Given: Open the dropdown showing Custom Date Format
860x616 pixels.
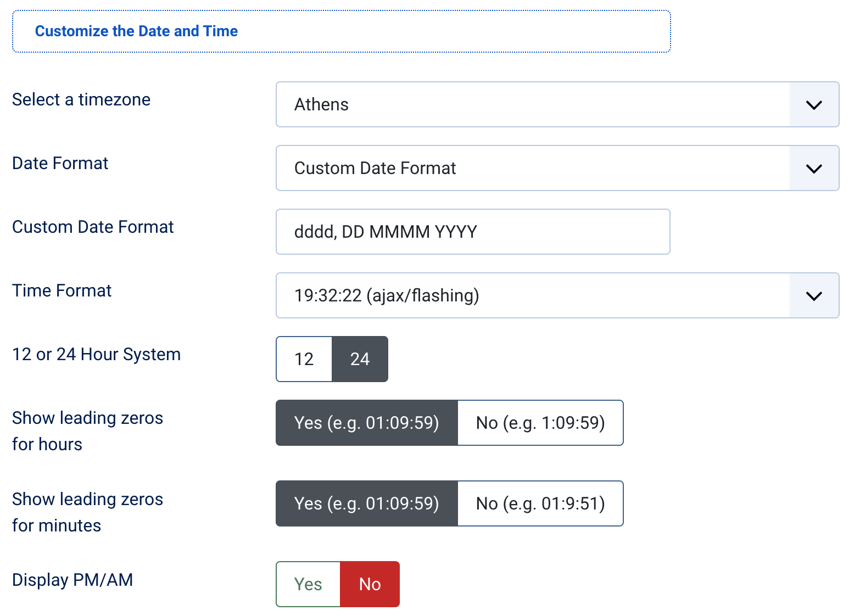Looking at the screenshot, I should point(533,168).
